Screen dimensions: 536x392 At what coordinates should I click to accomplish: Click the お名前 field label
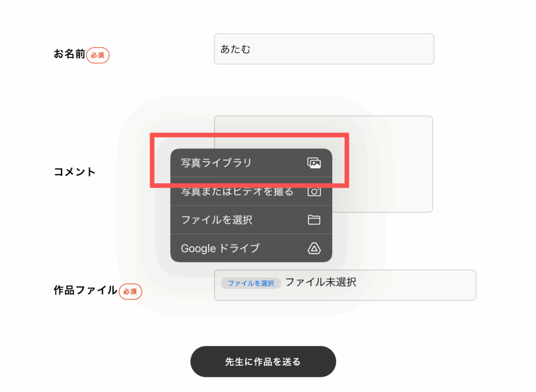(69, 54)
